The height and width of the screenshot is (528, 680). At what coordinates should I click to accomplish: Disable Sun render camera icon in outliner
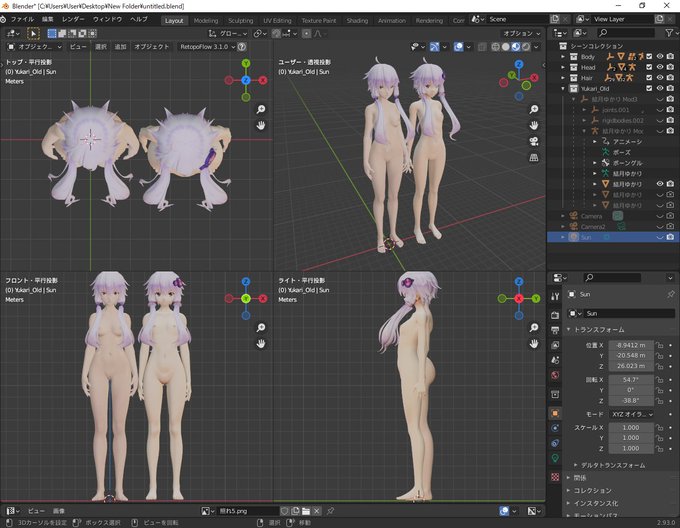coord(670,237)
